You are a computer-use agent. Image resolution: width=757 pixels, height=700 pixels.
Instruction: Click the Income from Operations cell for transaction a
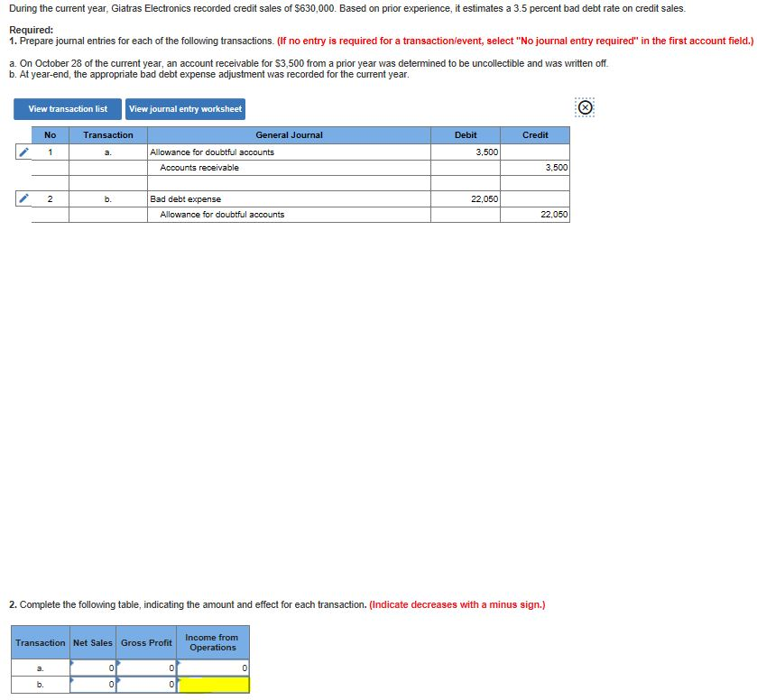(x=213, y=668)
